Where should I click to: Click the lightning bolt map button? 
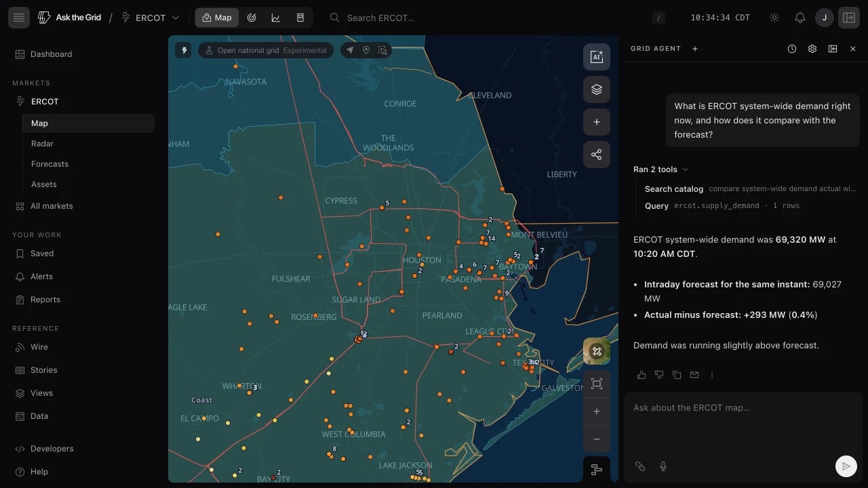click(183, 50)
